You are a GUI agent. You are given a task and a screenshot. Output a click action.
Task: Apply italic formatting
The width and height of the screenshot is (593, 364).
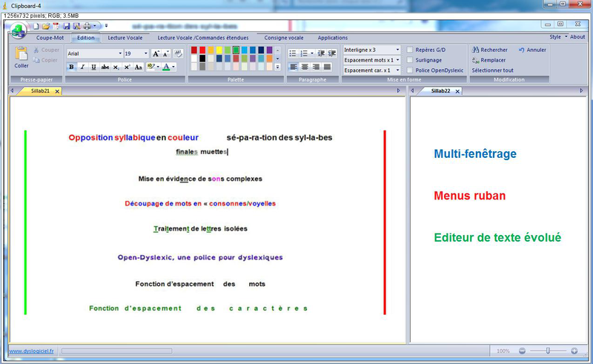(82, 67)
